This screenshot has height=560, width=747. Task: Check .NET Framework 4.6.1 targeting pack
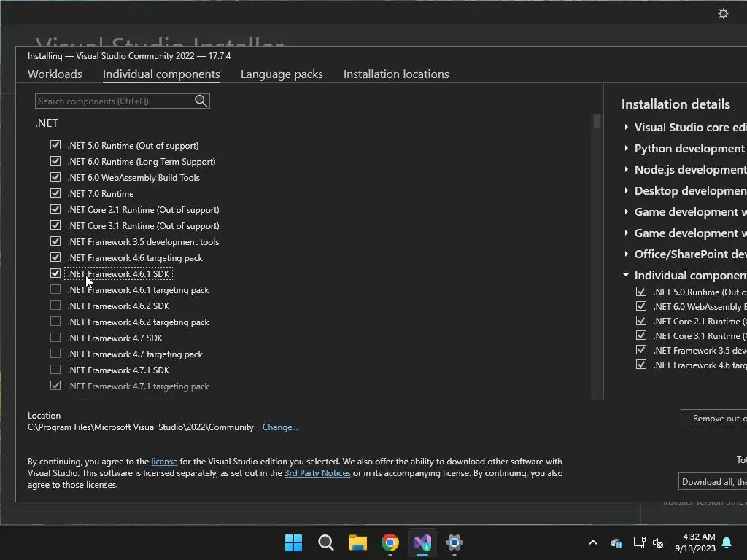click(x=55, y=289)
